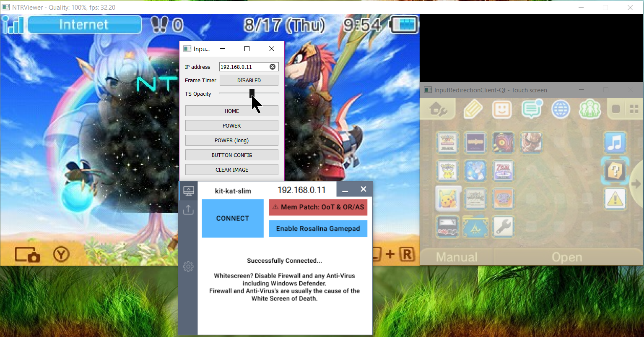644x337 pixels.
Task: Click Enable Rosalina Gamepad button
Action: pyautogui.click(x=318, y=229)
